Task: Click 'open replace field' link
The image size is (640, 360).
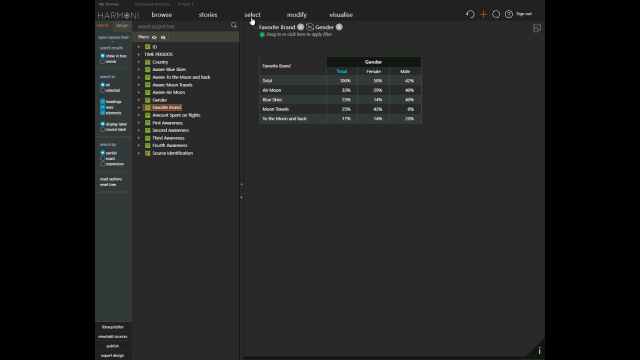Action: (x=113, y=37)
